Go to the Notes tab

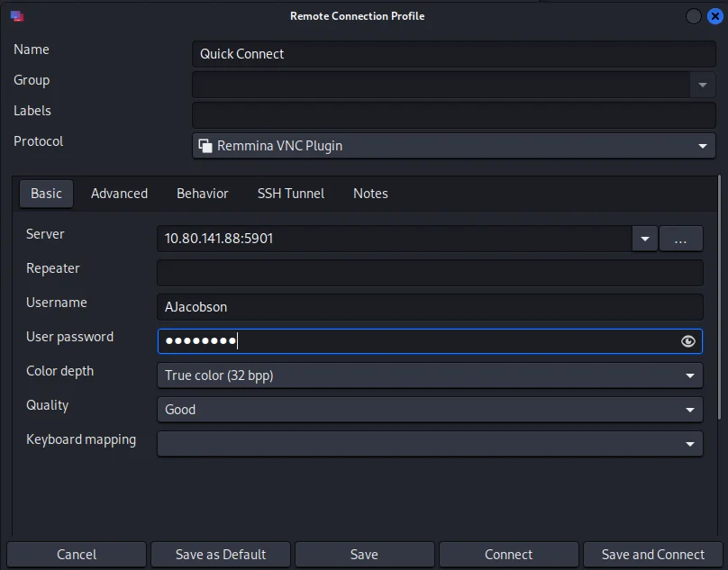click(x=370, y=194)
